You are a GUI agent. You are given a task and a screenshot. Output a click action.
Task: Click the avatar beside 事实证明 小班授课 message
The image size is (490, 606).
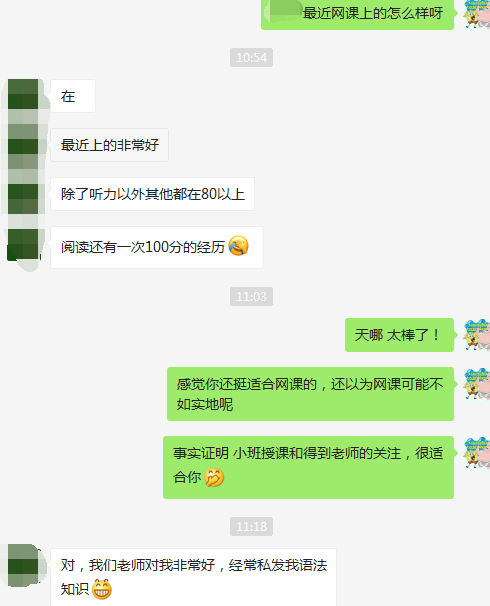(477, 453)
